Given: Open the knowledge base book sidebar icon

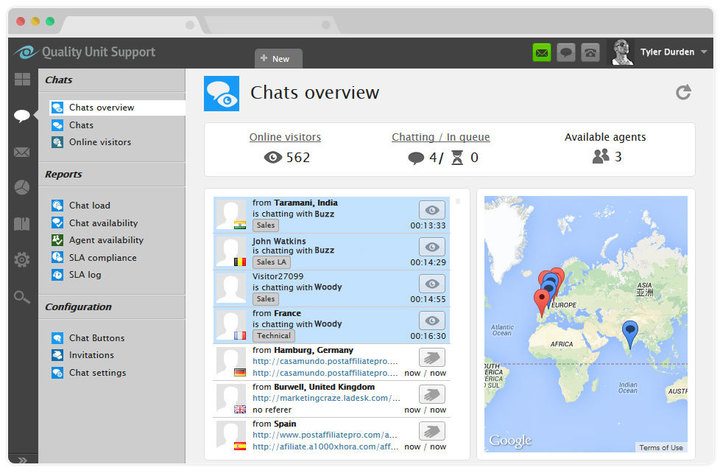Looking at the screenshot, I should (x=22, y=224).
